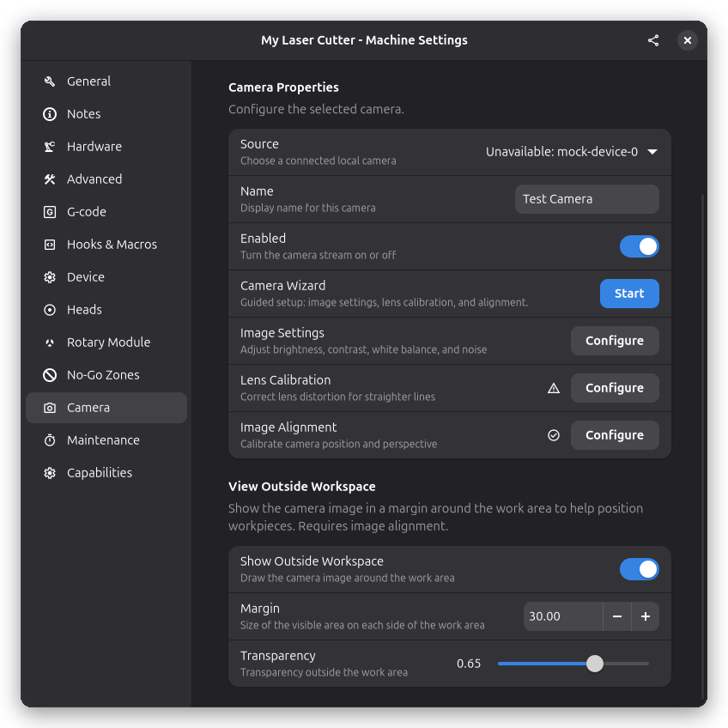Viewport: 728px width, 728px height.
Task: Open the Rotary Module settings page
Action: coord(106,343)
